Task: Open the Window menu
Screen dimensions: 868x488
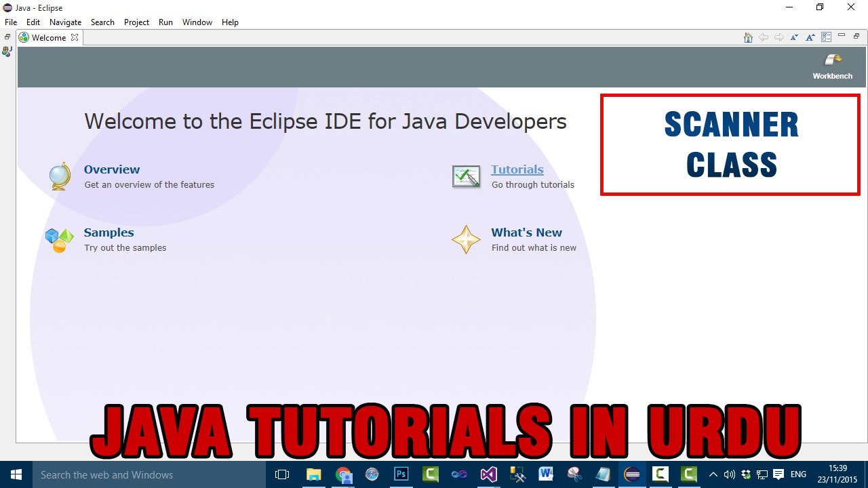Action: tap(197, 22)
